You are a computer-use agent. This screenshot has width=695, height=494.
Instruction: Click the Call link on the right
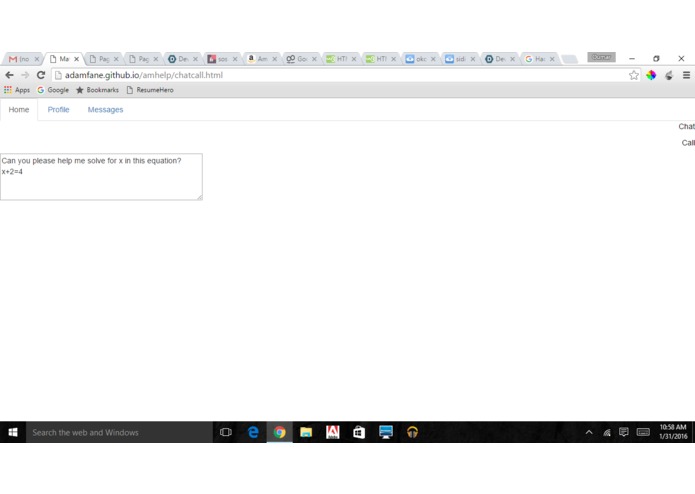688,143
